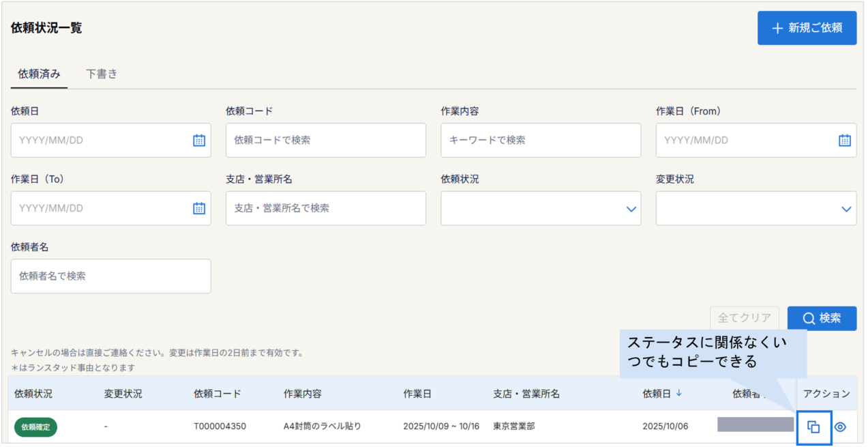Image resolution: width=868 pixels, height=447 pixels.
Task: Click the copy icon in アクション column
Action: point(813,427)
